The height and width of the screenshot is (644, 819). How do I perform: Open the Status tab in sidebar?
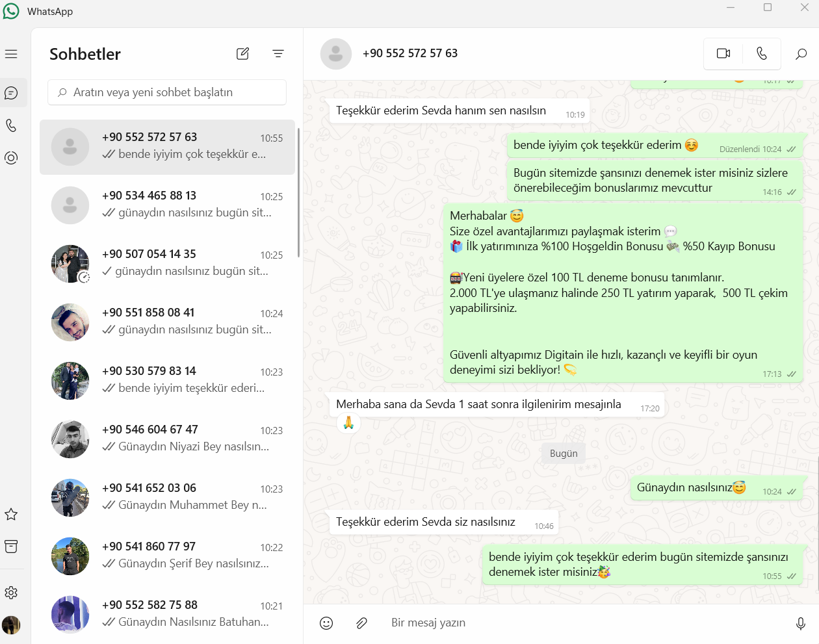[x=11, y=158]
